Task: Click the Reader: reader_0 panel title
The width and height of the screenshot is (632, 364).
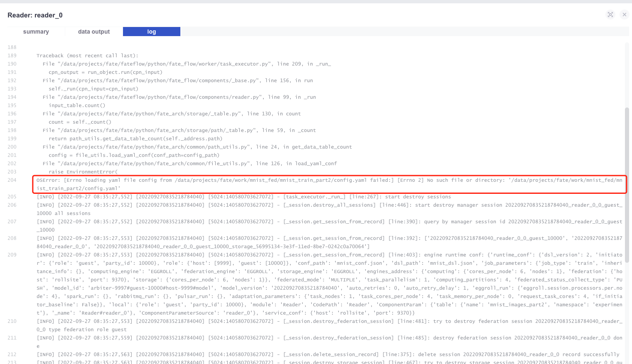Action: pos(35,15)
